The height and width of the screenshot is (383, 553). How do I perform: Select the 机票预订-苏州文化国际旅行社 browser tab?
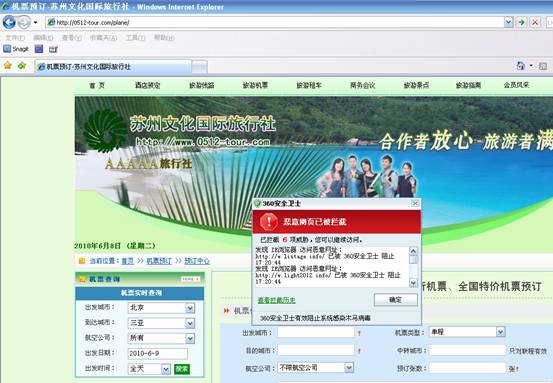113,67
